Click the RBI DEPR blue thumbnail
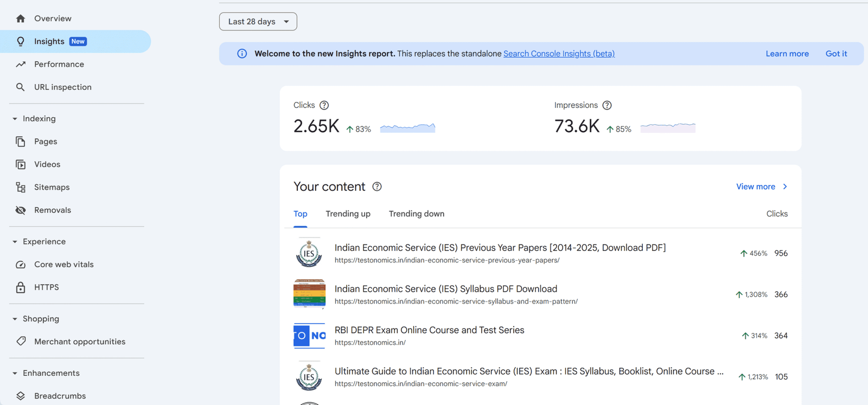868x405 pixels. (309, 336)
